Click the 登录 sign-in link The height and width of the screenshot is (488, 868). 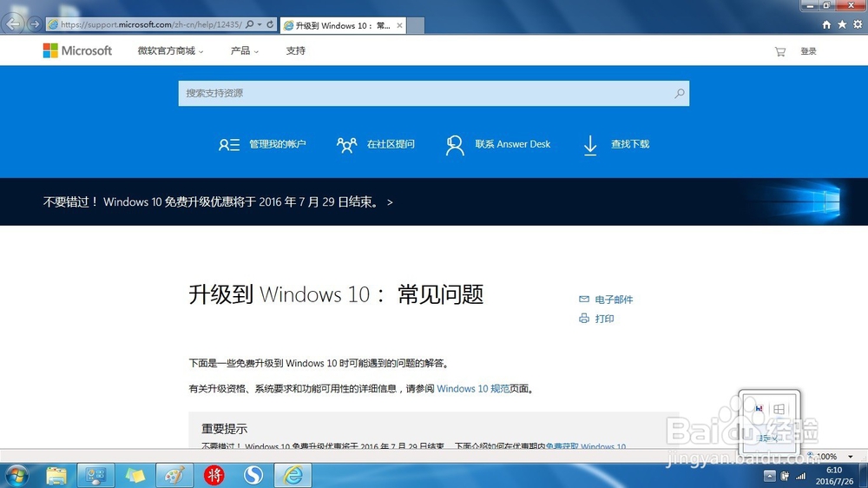(x=808, y=51)
